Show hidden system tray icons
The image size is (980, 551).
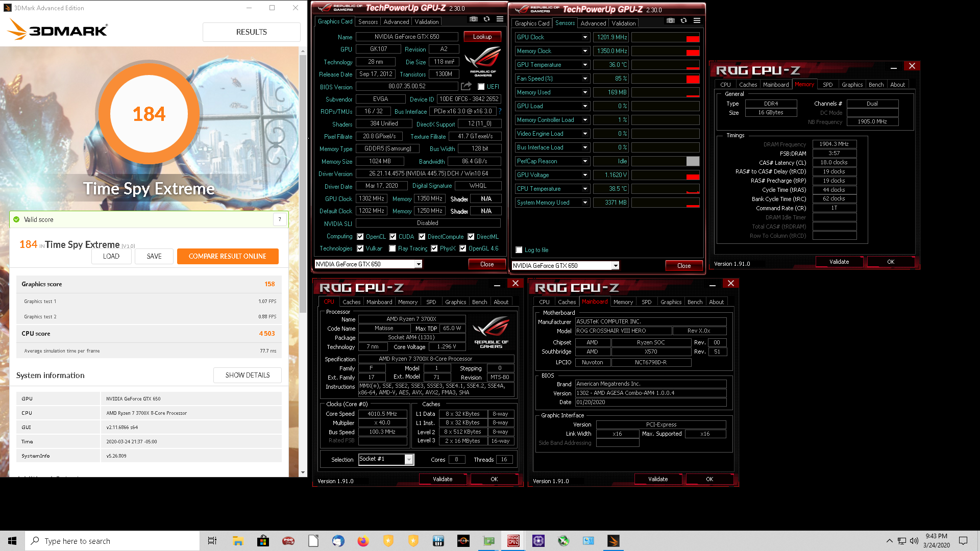pyautogui.click(x=889, y=541)
